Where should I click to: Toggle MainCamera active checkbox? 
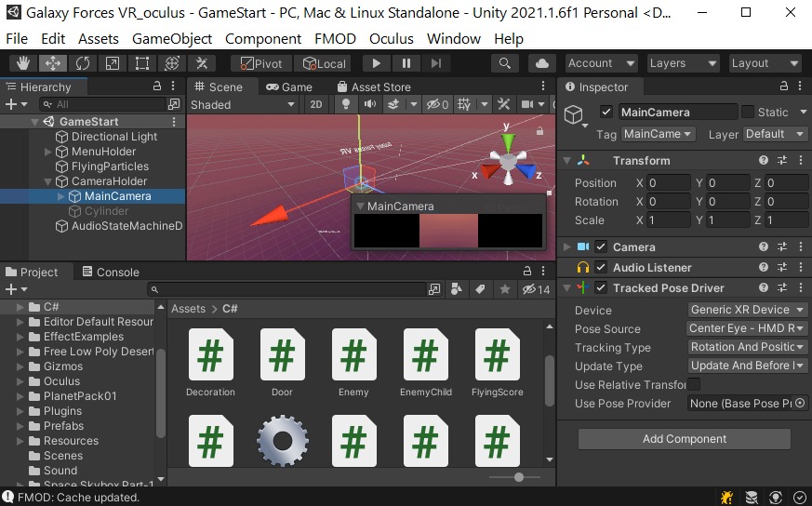coord(606,112)
